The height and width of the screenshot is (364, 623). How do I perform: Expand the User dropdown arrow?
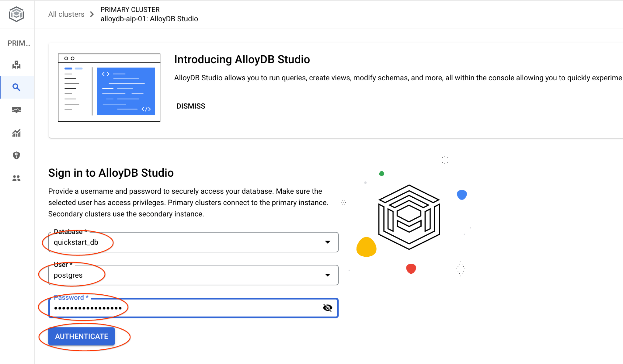327,275
